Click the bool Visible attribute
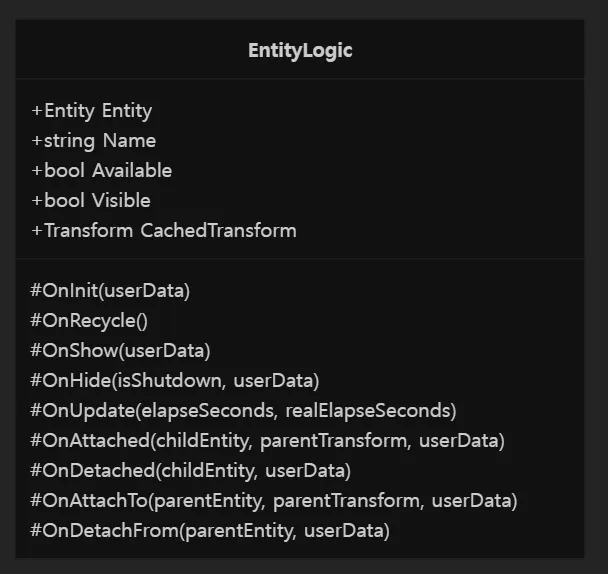Viewport: 608px width, 574px height. click(91, 201)
